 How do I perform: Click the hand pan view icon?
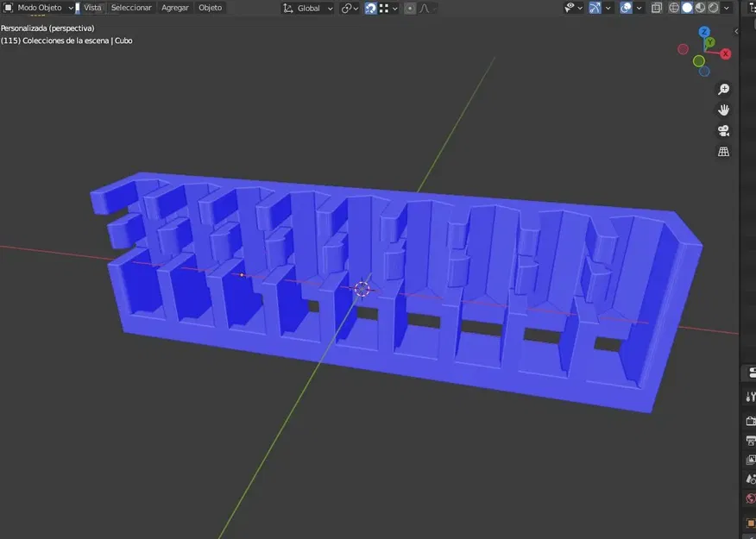(723, 110)
